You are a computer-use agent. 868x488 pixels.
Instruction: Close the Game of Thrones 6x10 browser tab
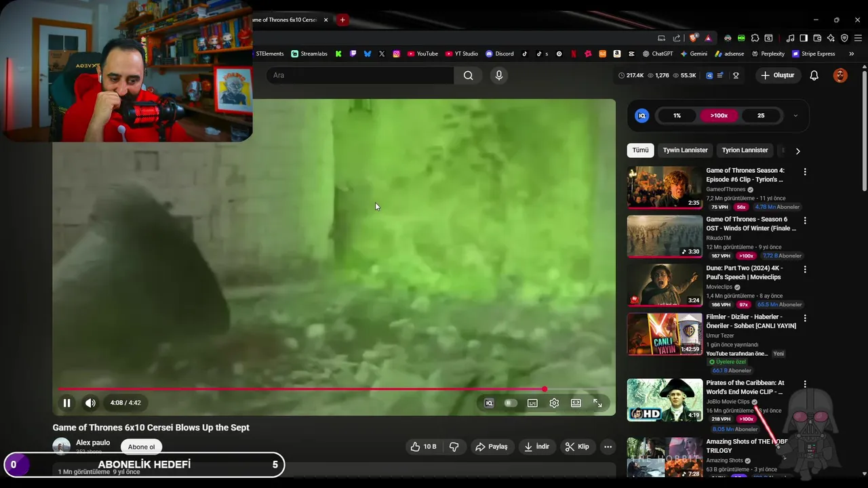[x=326, y=20]
